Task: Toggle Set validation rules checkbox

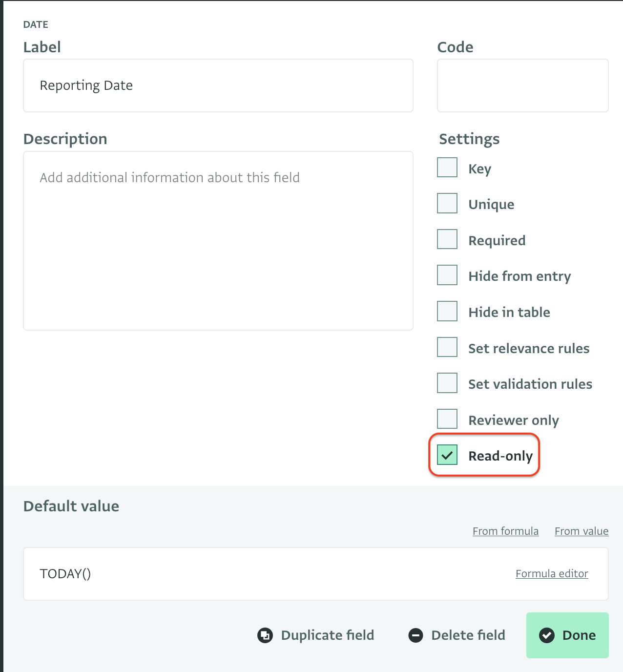Action: pyautogui.click(x=447, y=383)
